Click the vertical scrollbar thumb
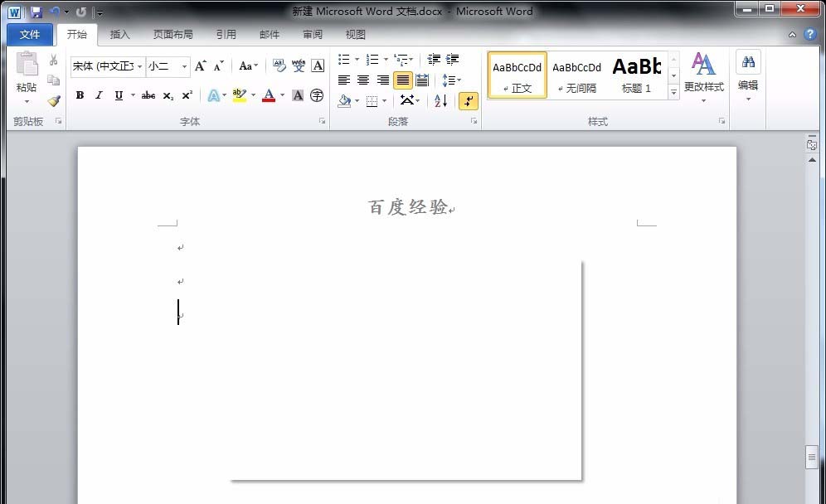 click(812, 457)
